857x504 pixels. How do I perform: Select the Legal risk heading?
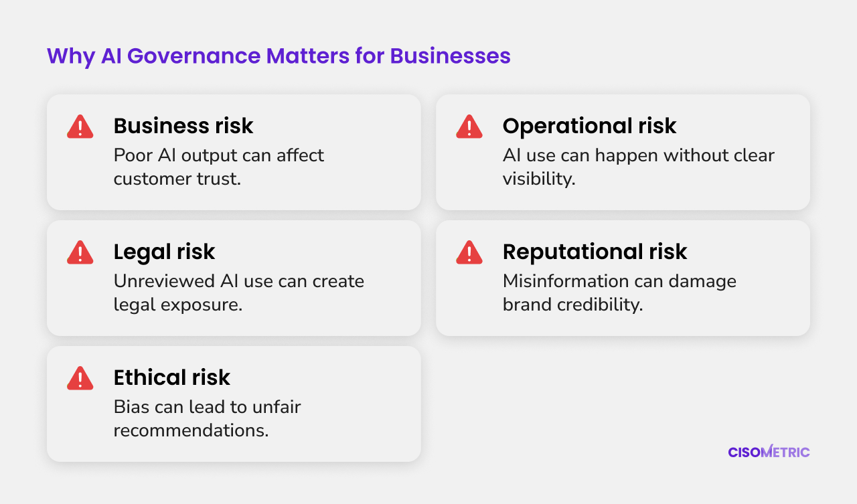point(164,252)
